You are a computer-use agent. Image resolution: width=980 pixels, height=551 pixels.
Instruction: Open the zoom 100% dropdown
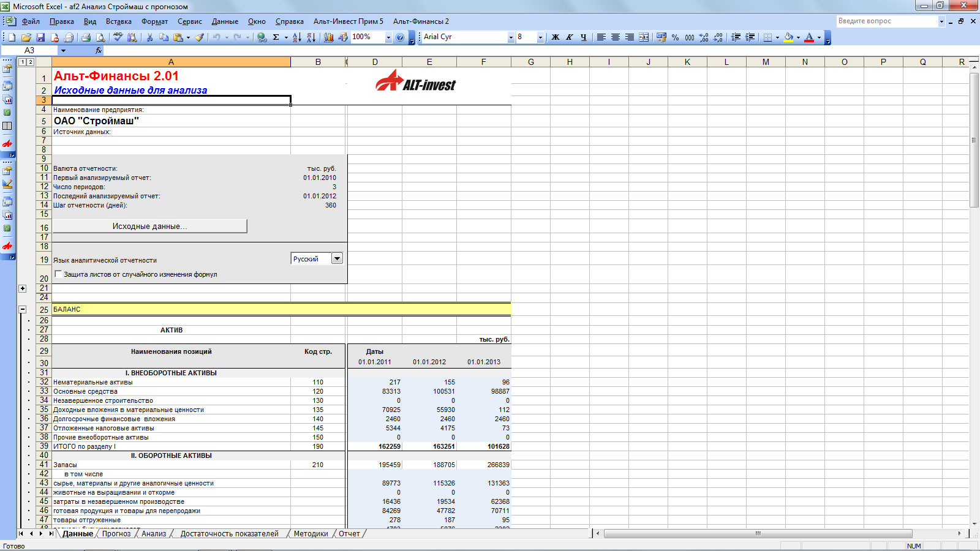(x=388, y=37)
